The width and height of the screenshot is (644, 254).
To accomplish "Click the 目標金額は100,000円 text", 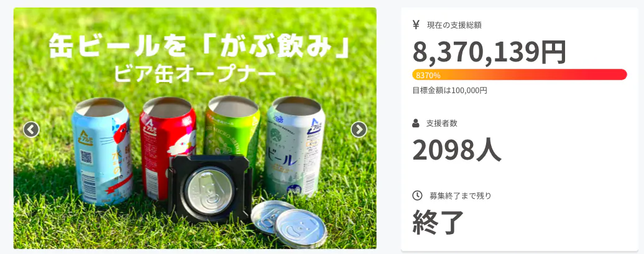I will point(449,90).
